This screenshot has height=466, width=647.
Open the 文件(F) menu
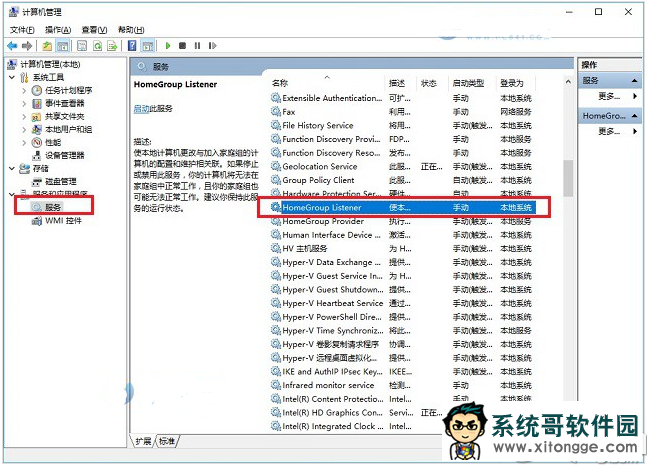(22, 30)
